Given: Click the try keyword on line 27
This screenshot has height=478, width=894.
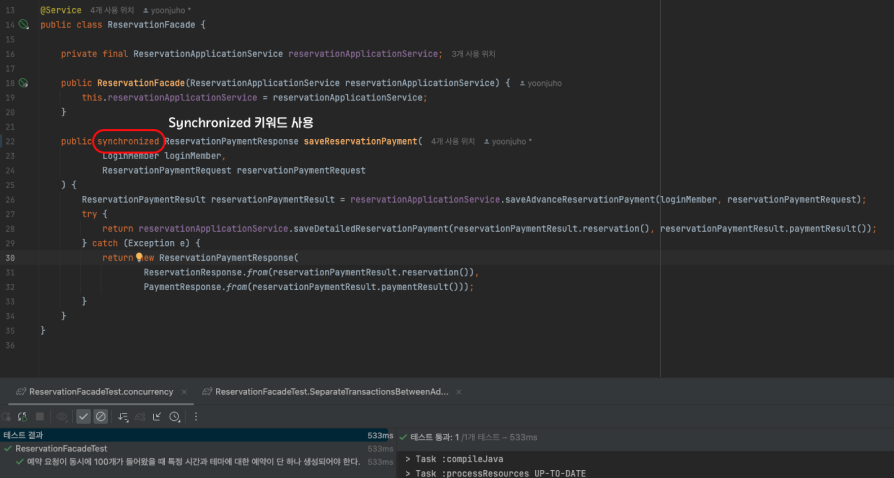Looking at the screenshot, I should [90, 214].
